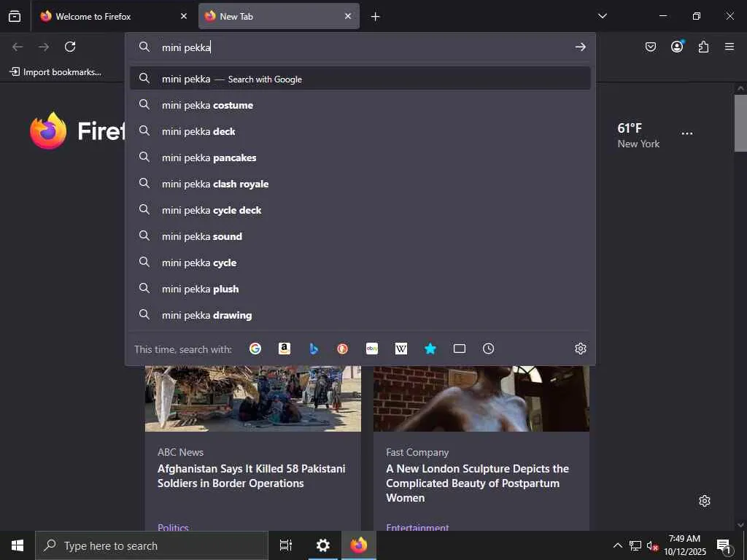Search bookmarks using star icon
747x560 pixels.
(x=430, y=349)
